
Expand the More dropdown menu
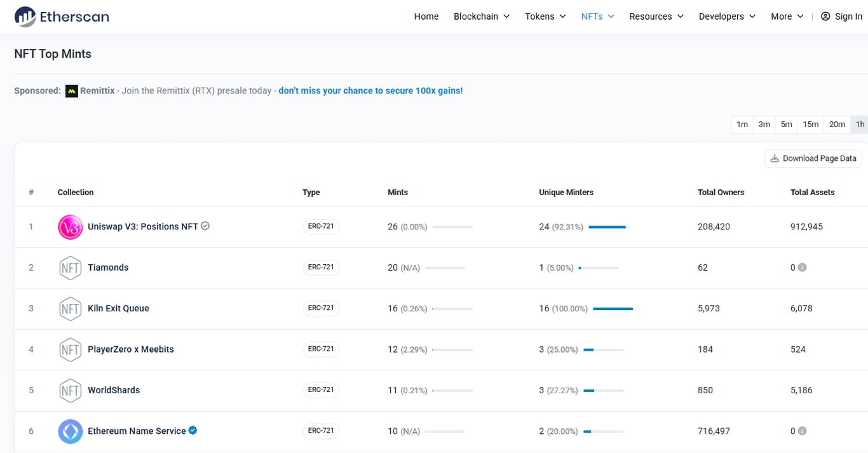coord(787,17)
